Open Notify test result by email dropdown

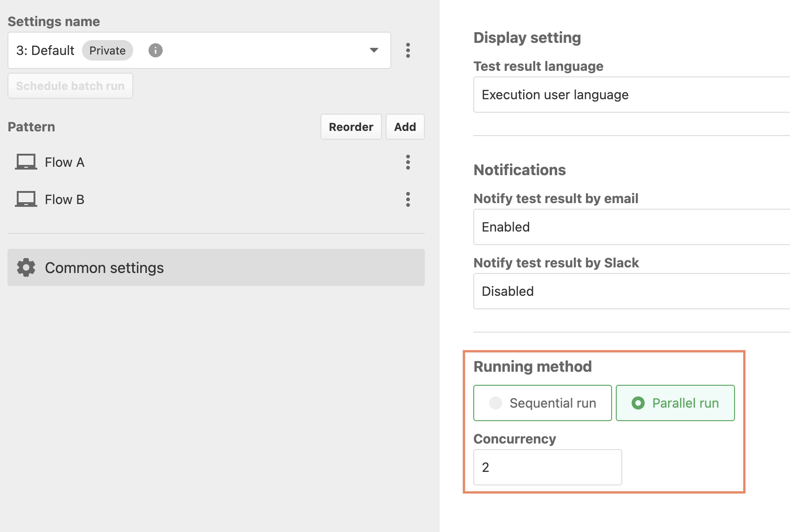click(632, 227)
